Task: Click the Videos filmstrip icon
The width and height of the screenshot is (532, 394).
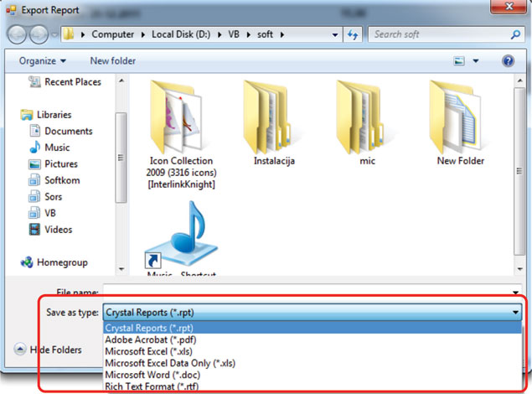Action: [34, 230]
